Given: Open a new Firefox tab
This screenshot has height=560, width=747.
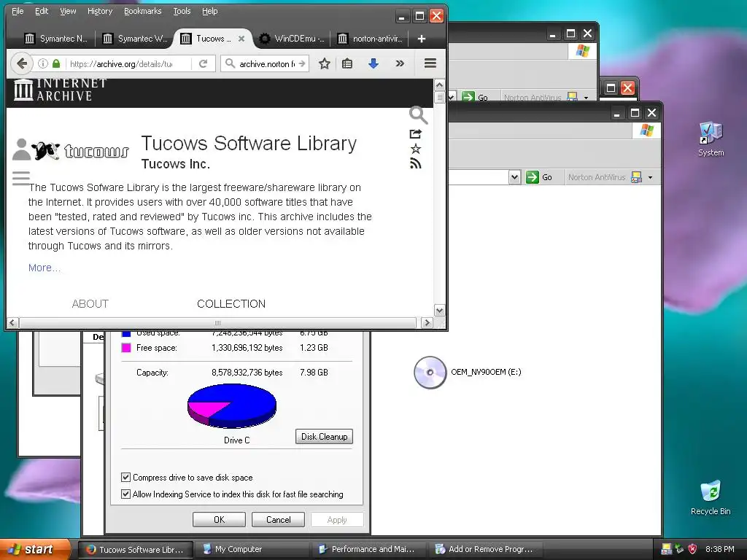Looking at the screenshot, I should pos(421,39).
